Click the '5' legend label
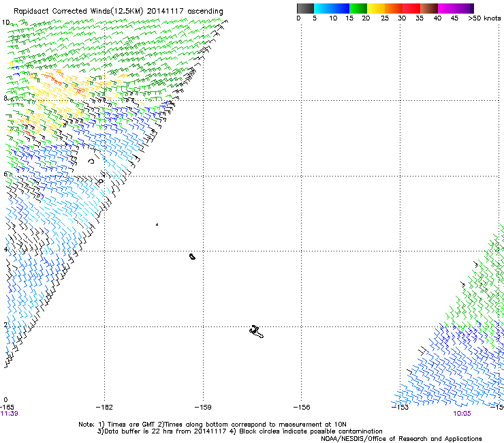 pos(315,18)
